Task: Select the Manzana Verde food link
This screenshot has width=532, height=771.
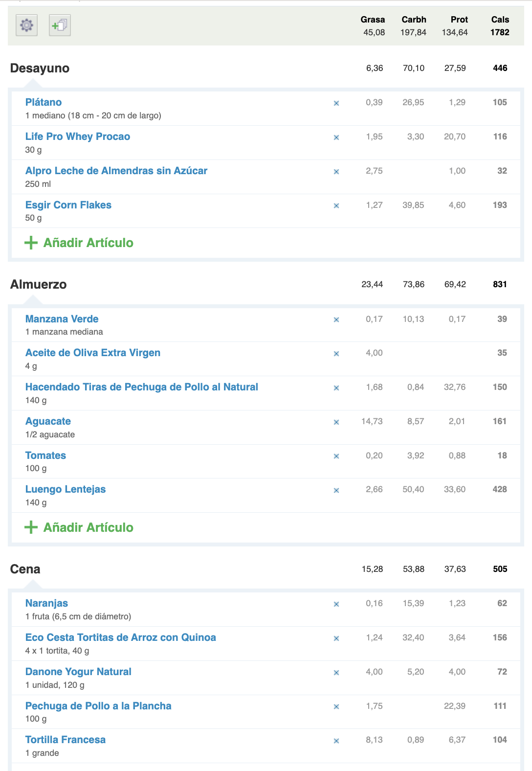Action: tap(62, 319)
